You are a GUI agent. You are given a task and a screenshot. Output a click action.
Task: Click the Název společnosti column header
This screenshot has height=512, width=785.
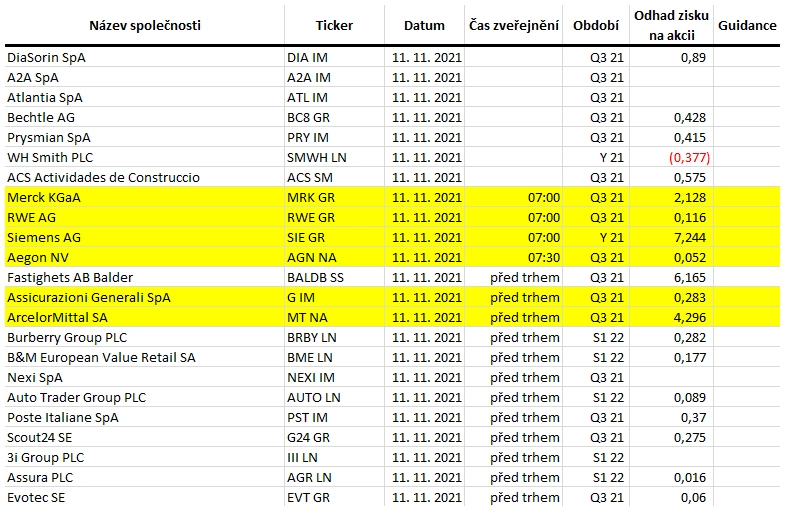(145, 26)
